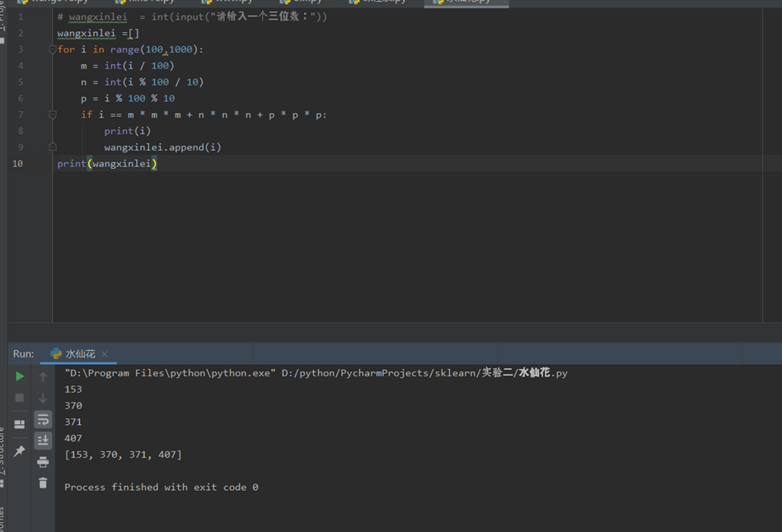Click the gray Stop process square
The width and height of the screenshot is (782, 532).
pos(20,398)
